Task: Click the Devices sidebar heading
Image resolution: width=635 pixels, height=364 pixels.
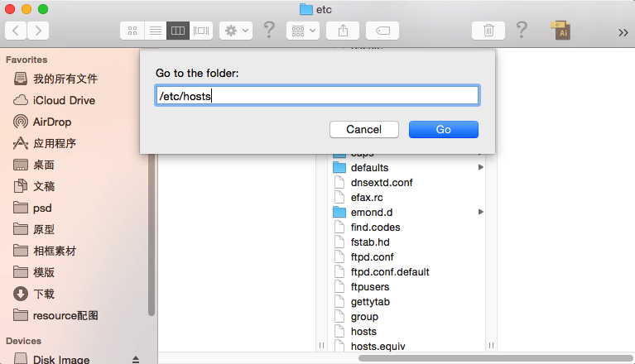Action: coord(23,341)
